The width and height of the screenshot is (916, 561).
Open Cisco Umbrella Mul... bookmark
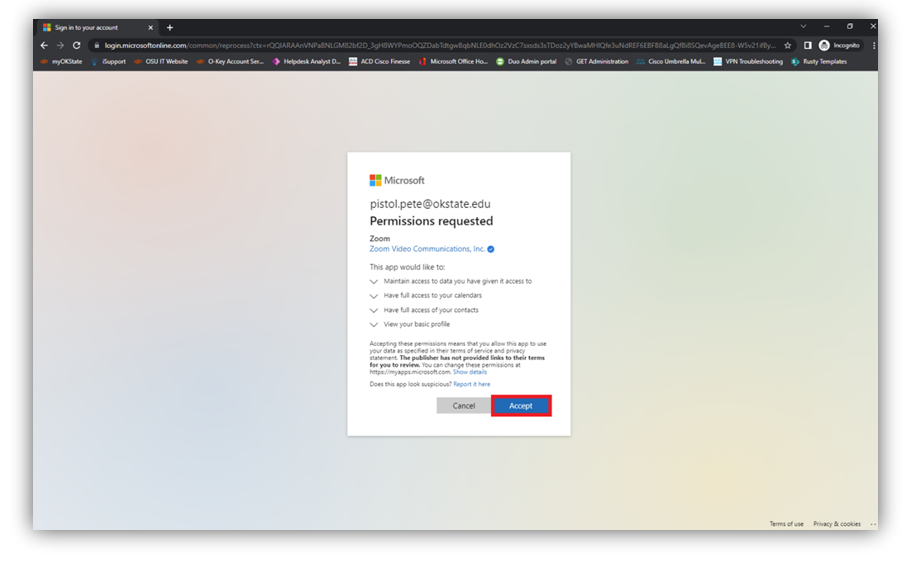tap(671, 61)
